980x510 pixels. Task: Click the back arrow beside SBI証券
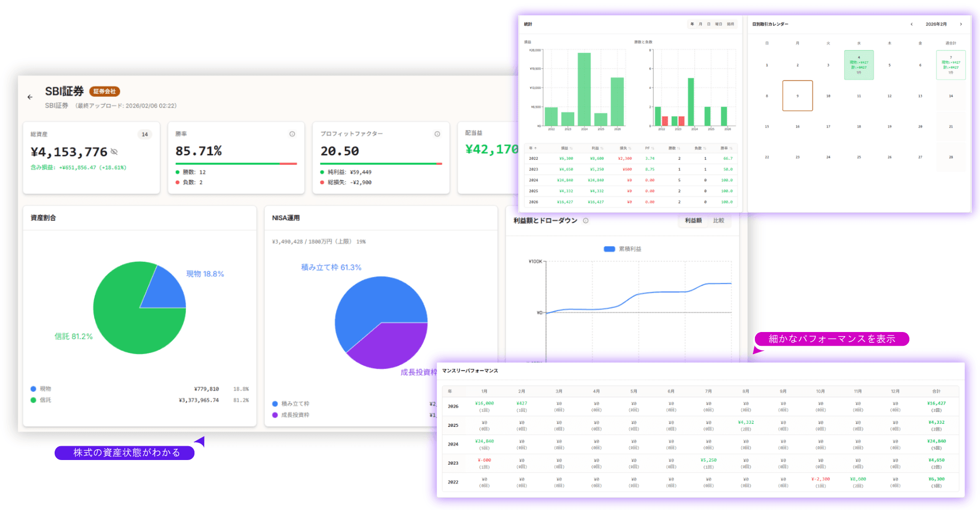tap(30, 97)
